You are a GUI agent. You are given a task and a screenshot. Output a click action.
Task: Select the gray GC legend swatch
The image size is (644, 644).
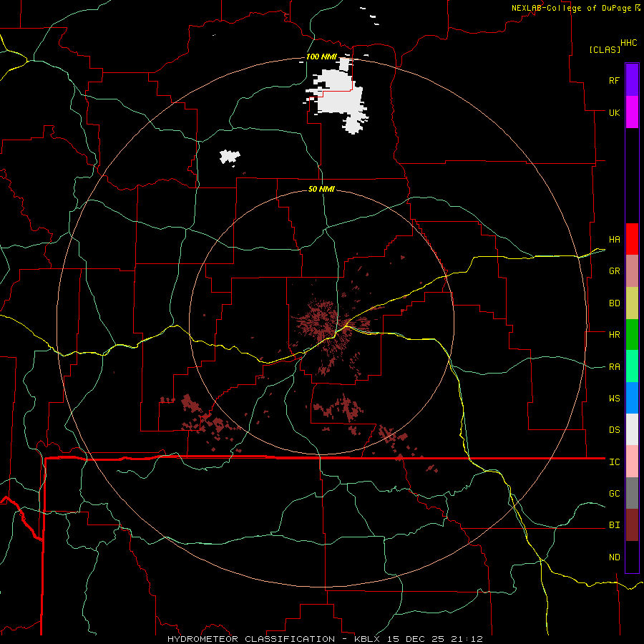click(x=632, y=493)
